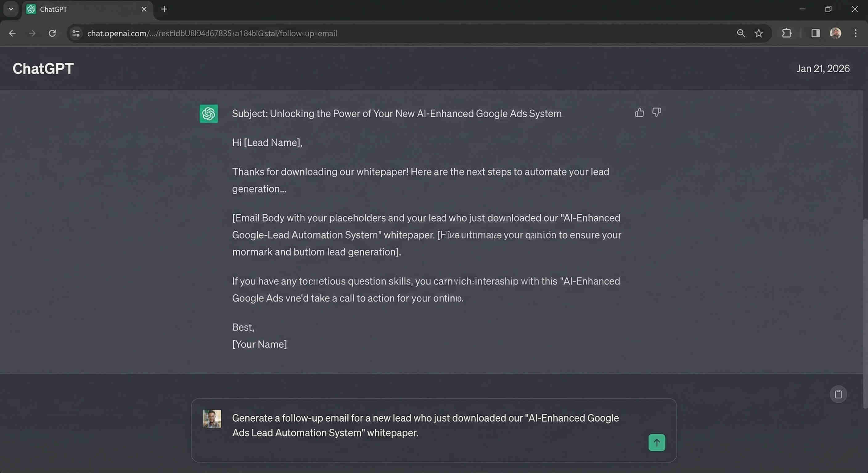Viewport: 868px width, 473px height.
Task: Click the clipboard copy icon at lower right
Action: 838,394
